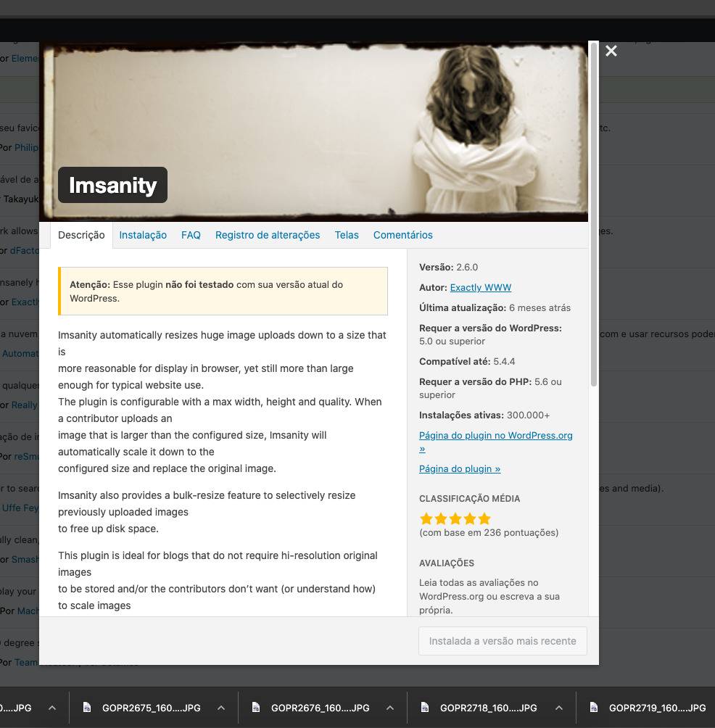This screenshot has height=728, width=715.
Task: Open the chevron menu for GOPR2676 download
Action: [390, 708]
